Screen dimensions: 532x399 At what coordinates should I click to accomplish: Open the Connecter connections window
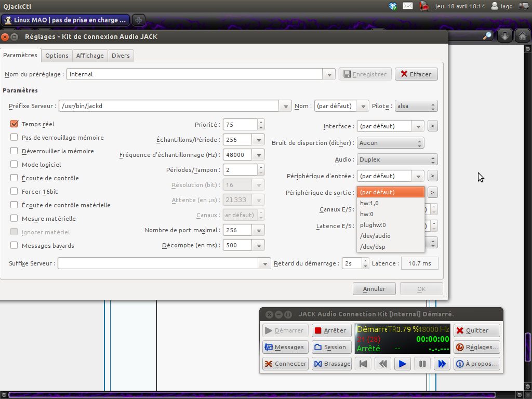click(285, 364)
